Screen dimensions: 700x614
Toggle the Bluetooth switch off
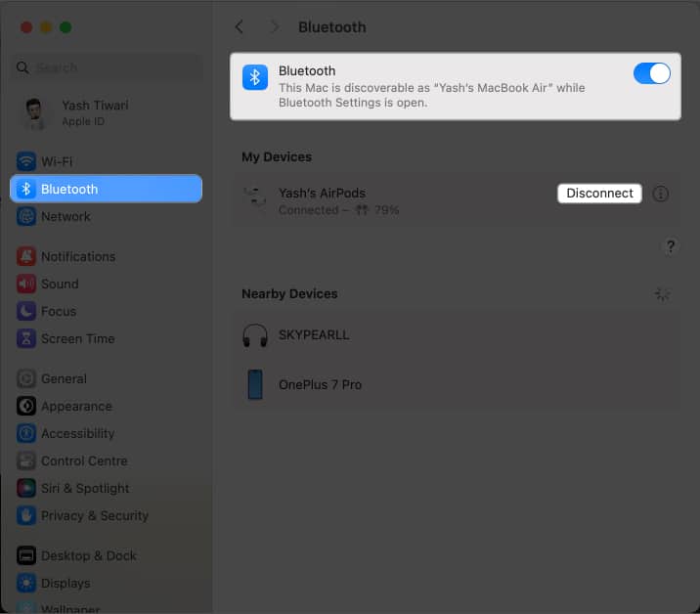(651, 73)
